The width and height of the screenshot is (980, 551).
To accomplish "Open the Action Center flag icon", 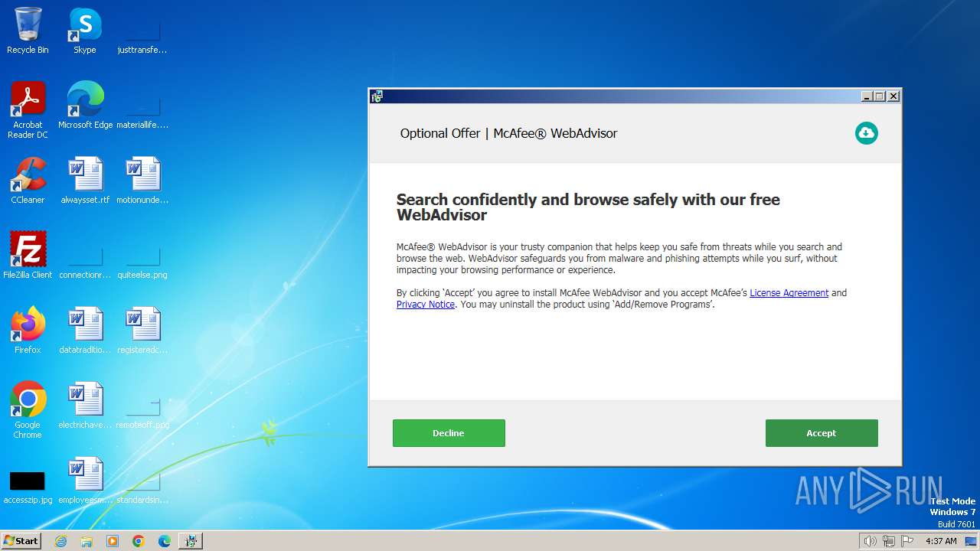I will pos(907,541).
